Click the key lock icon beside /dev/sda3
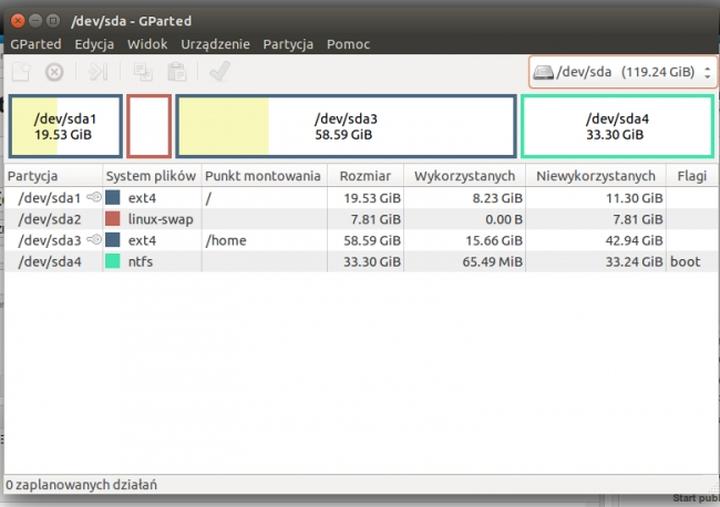This screenshot has width=720, height=507. [95, 240]
